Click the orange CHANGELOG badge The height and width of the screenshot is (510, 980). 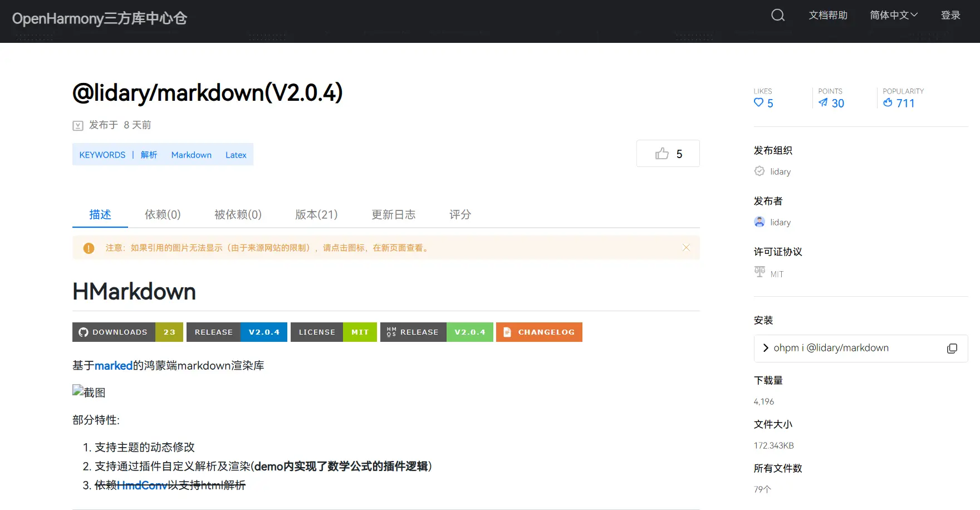pyautogui.click(x=539, y=332)
